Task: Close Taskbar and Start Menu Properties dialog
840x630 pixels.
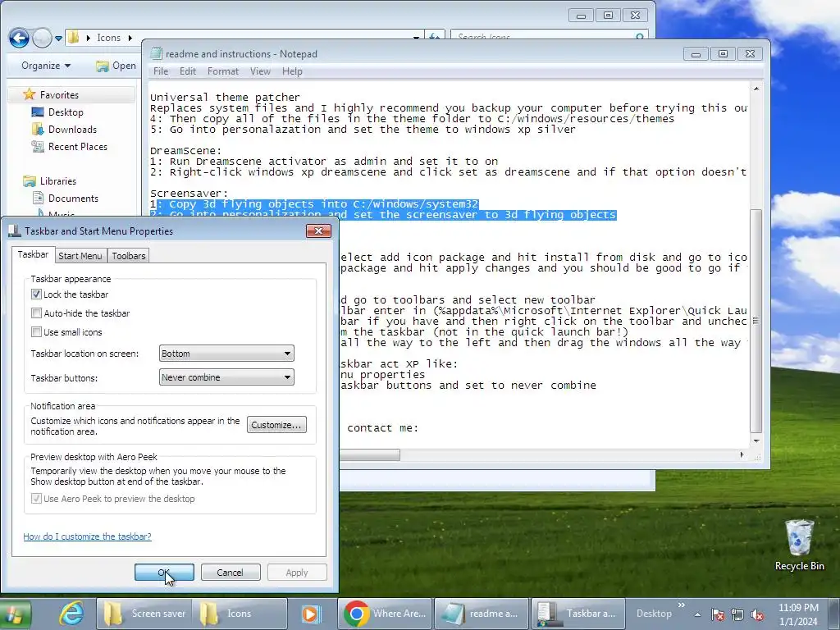Action: pyautogui.click(x=319, y=231)
